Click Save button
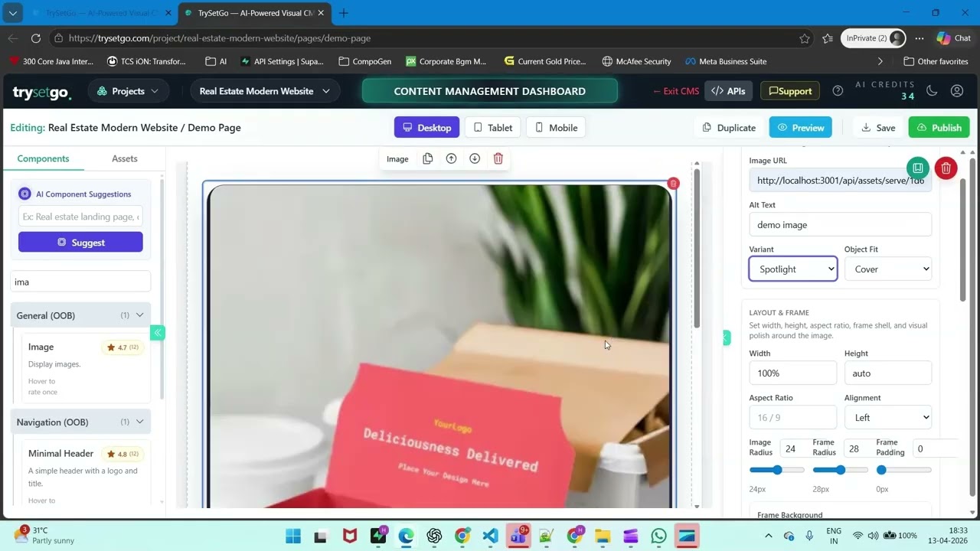 coord(878,128)
